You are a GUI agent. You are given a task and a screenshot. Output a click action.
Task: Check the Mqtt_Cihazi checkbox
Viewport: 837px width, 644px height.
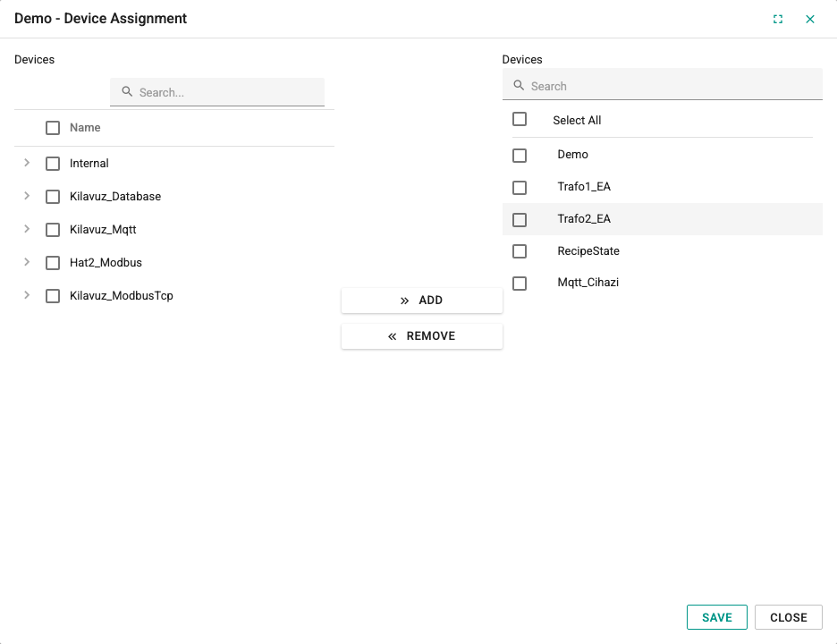(x=520, y=283)
